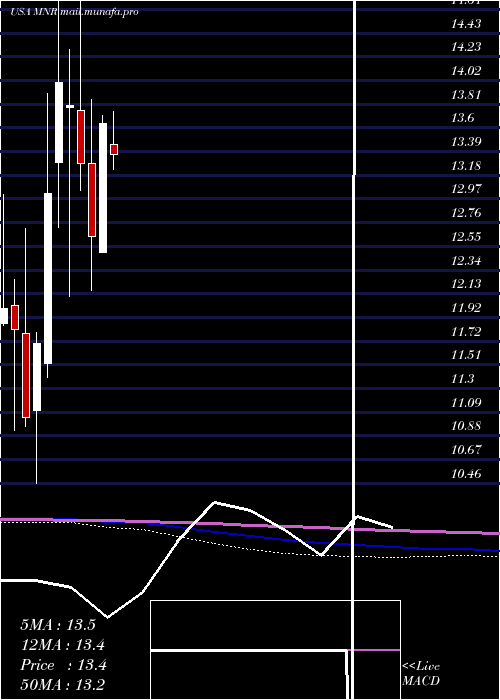Viewport: 500px width, 700px height.
Task: Select the 13.81 price label
Action: click(466, 95)
